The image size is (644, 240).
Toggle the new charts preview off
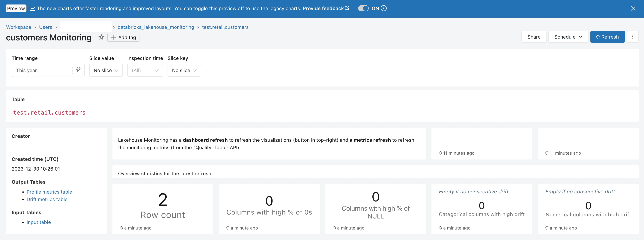coord(363,8)
